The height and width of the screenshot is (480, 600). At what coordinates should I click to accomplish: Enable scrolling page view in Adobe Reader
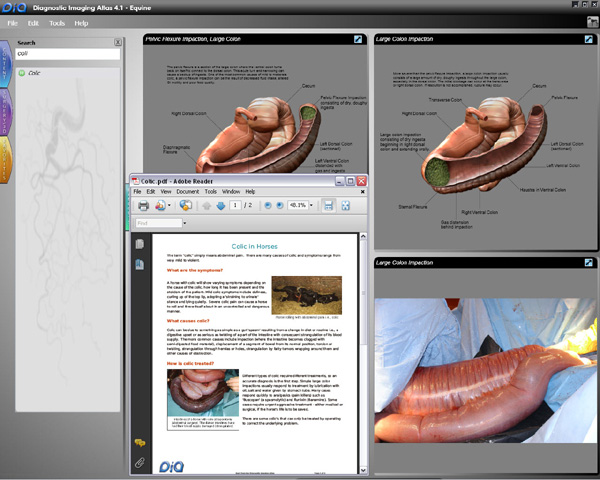pyautogui.click(x=328, y=206)
